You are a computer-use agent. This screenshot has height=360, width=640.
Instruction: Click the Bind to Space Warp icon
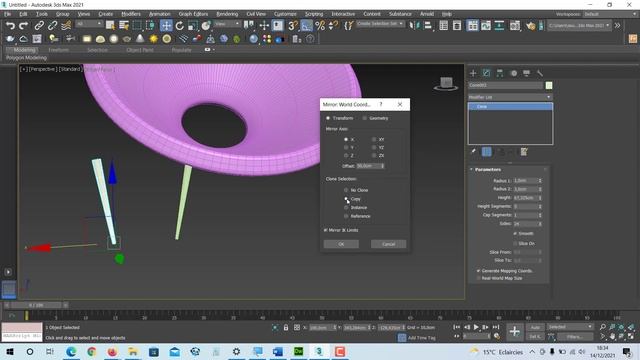pyautogui.click(x=66, y=26)
